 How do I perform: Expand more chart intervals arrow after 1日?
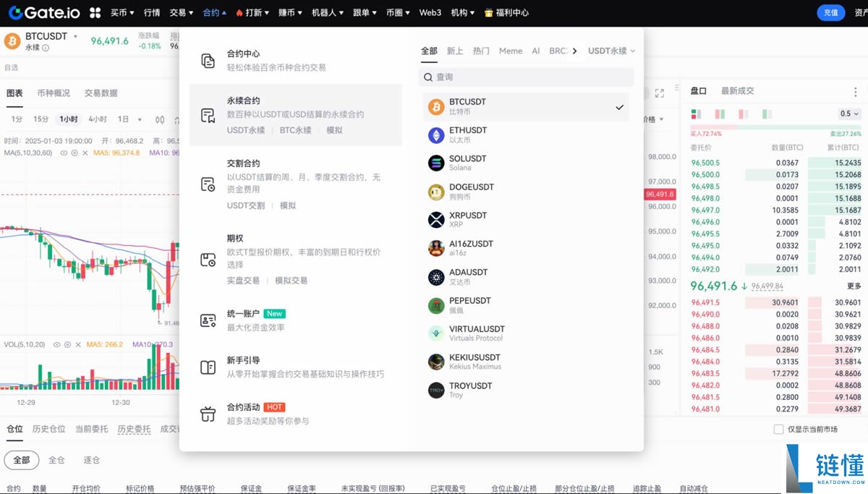point(139,119)
